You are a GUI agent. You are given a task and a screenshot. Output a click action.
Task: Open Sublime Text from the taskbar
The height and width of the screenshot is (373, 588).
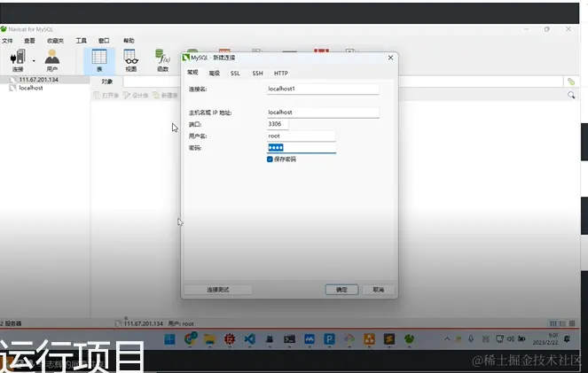388,339
